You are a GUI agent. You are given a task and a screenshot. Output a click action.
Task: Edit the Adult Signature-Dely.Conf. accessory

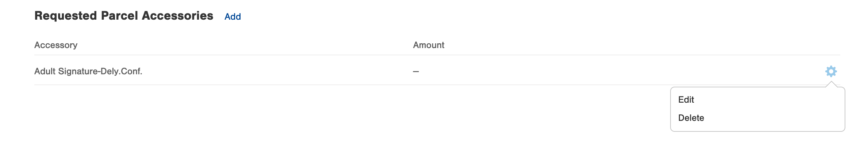[686, 100]
